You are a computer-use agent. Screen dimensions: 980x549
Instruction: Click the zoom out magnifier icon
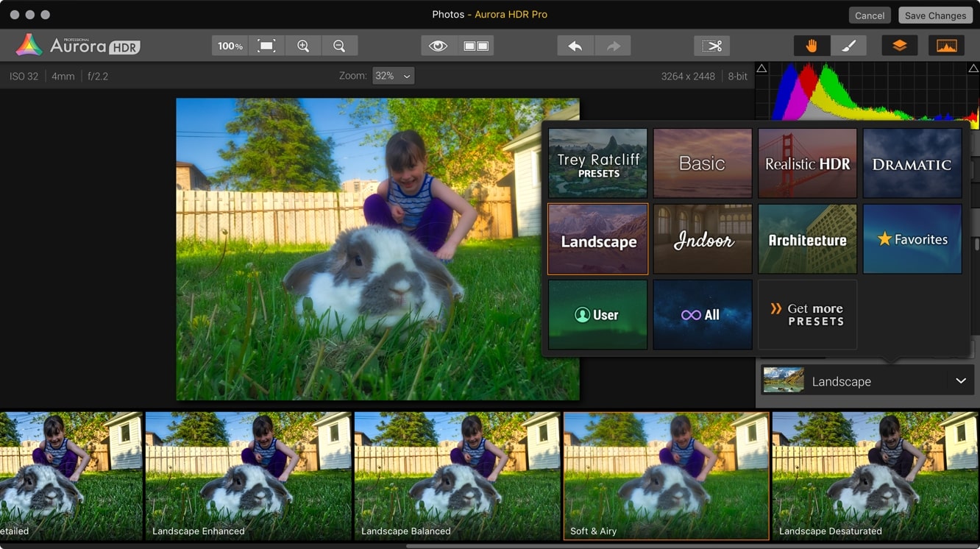point(339,46)
